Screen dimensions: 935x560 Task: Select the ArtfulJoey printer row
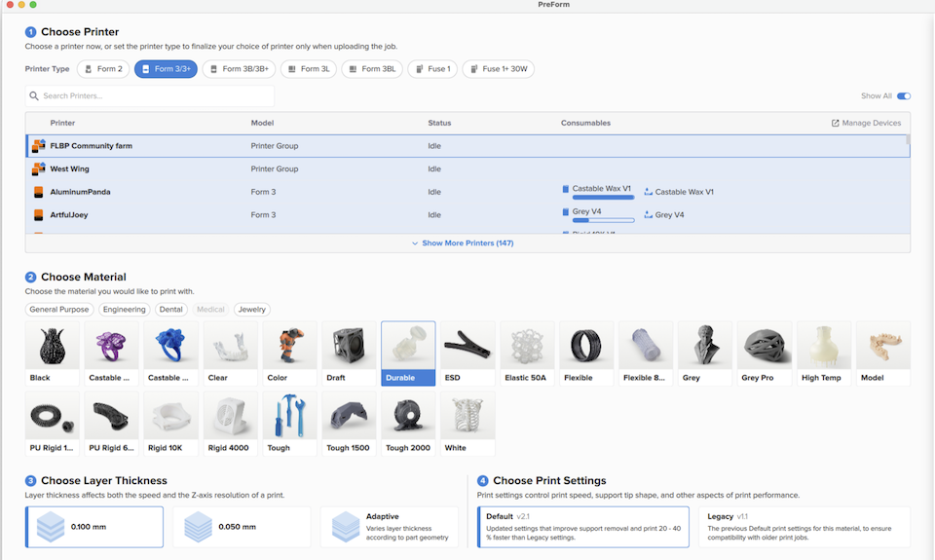[x=467, y=214]
